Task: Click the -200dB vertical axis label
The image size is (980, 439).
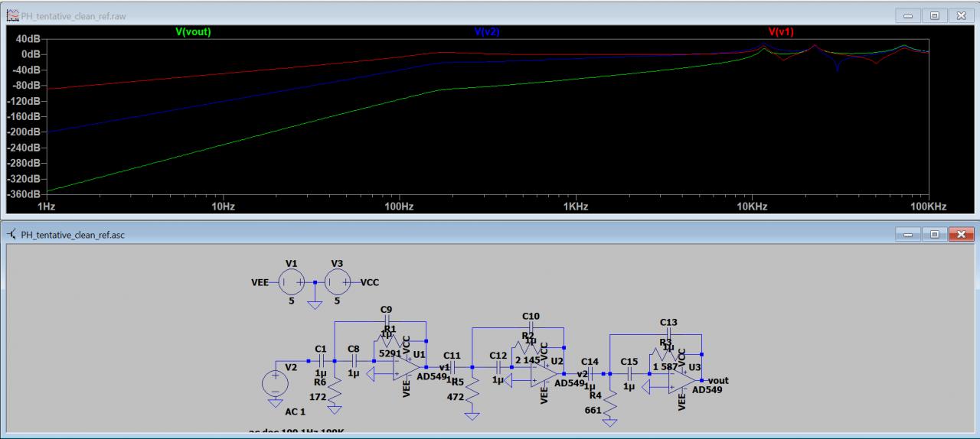Action: [23, 132]
